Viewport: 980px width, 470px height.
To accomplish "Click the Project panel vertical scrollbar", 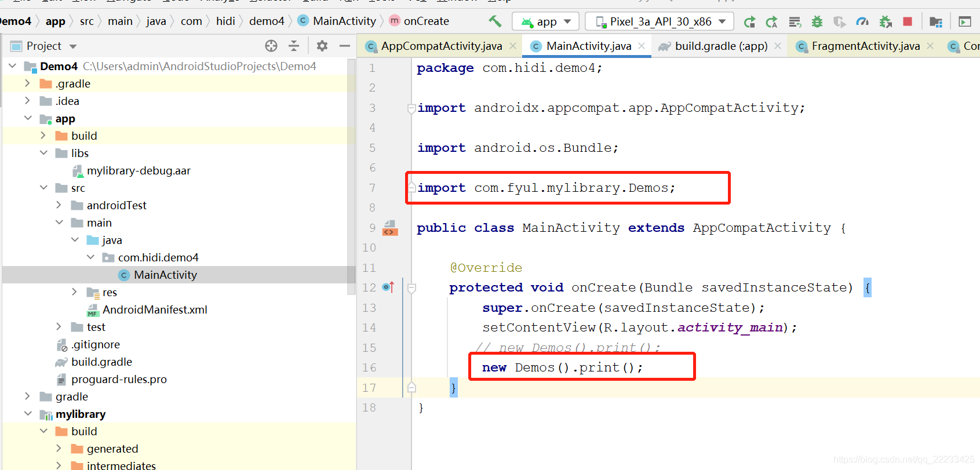I will pyautogui.click(x=351, y=177).
